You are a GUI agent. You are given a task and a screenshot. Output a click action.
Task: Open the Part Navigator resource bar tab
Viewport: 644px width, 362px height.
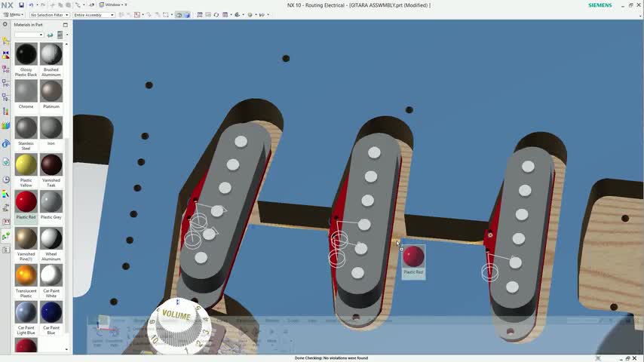[x=6, y=69]
